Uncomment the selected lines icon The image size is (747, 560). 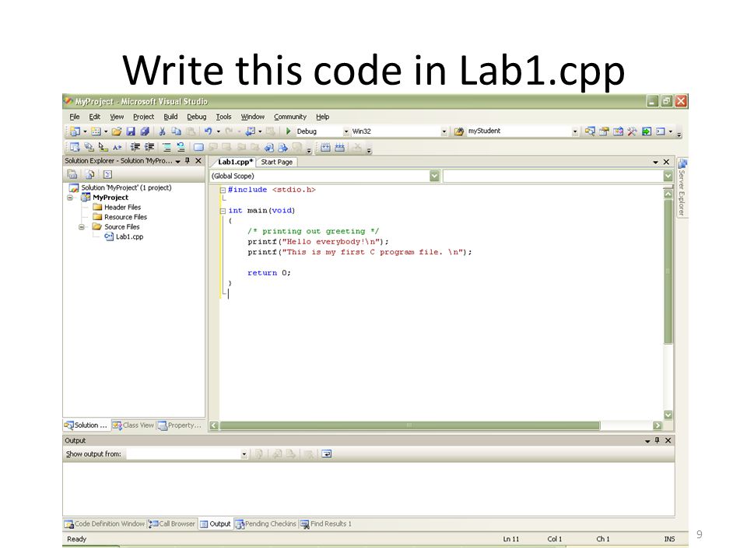click(181, 147)
